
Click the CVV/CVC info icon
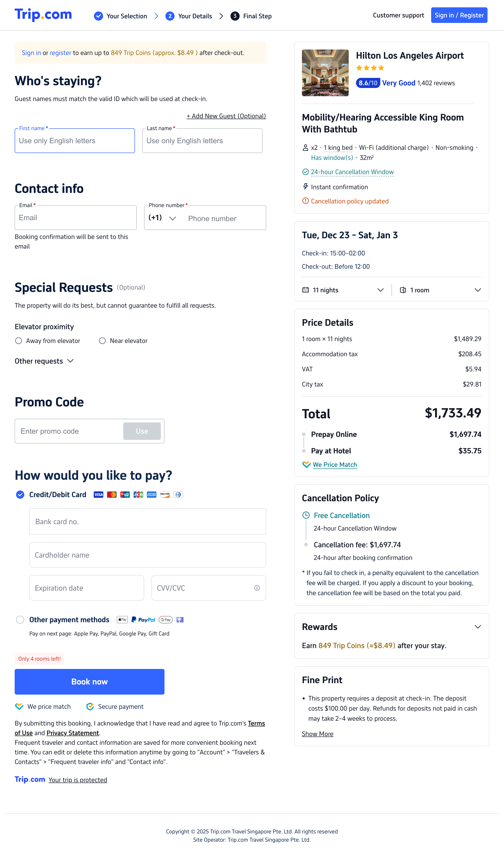coord(257,588)
